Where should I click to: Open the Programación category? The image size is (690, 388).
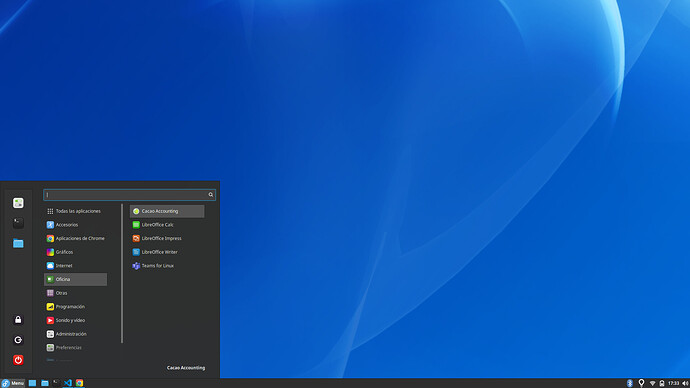75,307
